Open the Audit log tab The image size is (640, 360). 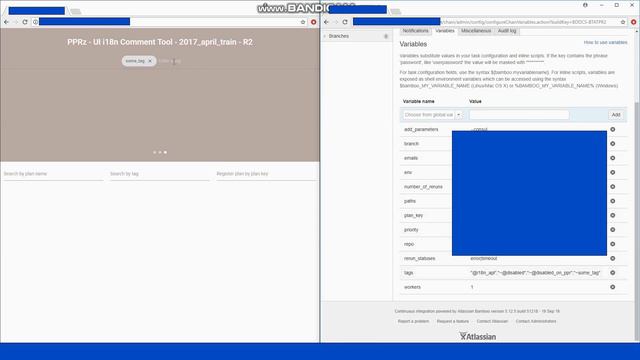(507, 31)
